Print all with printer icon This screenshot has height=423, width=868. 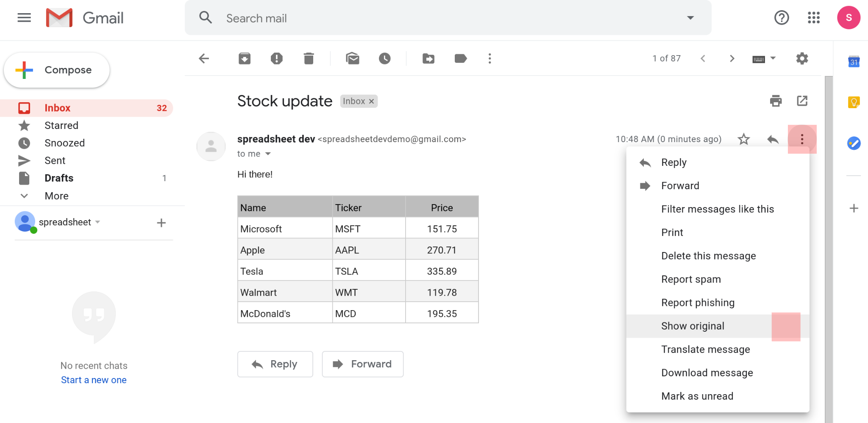[x=776, y=101]
